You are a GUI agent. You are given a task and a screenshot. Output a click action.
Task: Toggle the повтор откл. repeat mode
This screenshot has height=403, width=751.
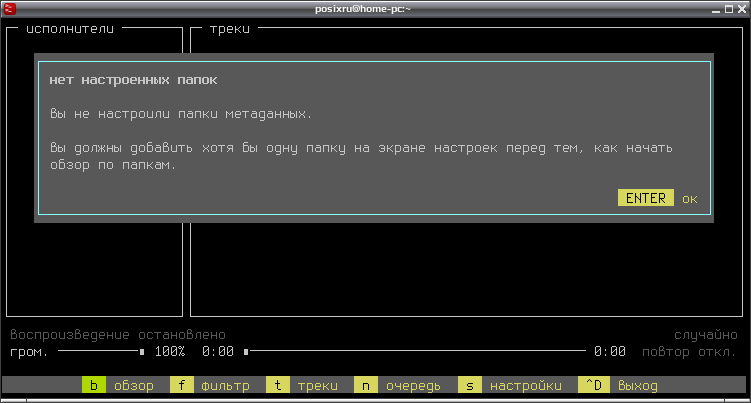tap(689, 352)
